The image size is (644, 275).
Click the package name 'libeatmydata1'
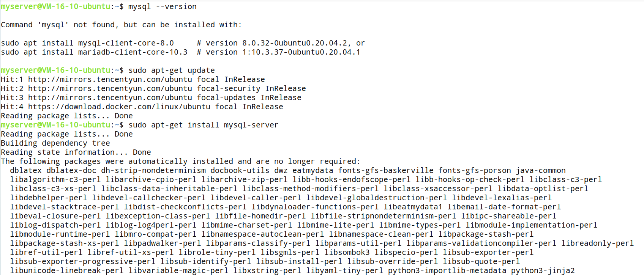point(413,207)
